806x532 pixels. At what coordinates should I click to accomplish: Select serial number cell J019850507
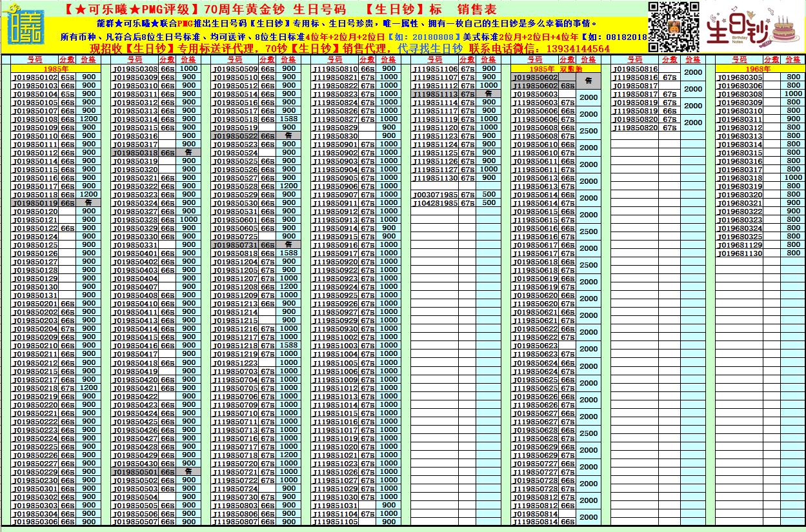point(136,522)
